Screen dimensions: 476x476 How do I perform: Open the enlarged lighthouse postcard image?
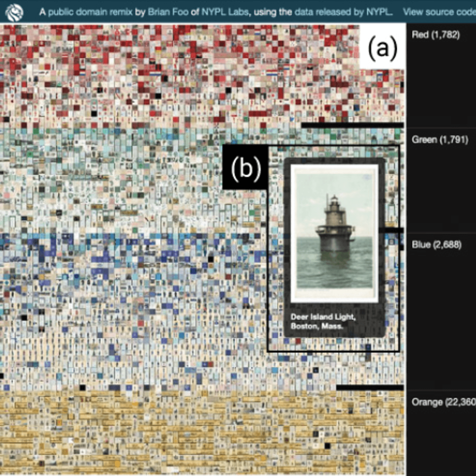[x=334, y=234]
